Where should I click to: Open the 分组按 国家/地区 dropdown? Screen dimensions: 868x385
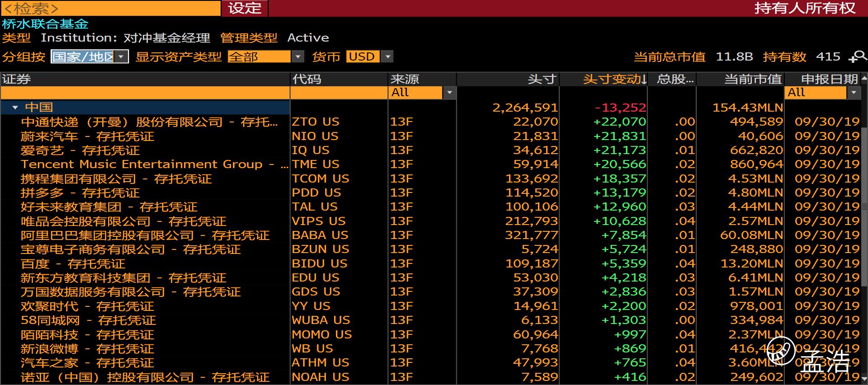(x=90, y=56)
